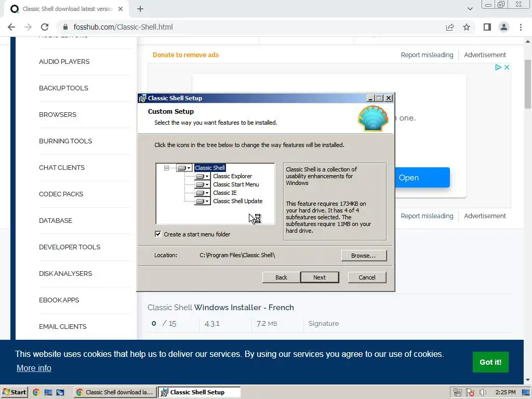The width and height of the screenshot is (532, 399).
Task: Accept cookies with Got it! button
Action: click(x=490, y=362)
